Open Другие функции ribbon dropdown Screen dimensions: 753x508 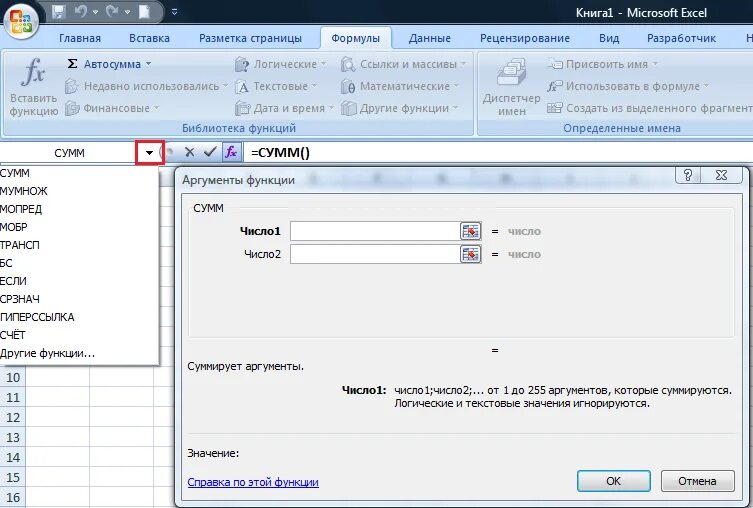tap(400, 109)
